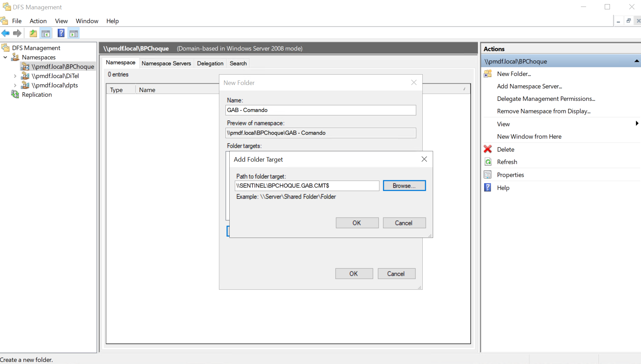Click Browse... in Add Folder Target

click(x=404, y=186)
